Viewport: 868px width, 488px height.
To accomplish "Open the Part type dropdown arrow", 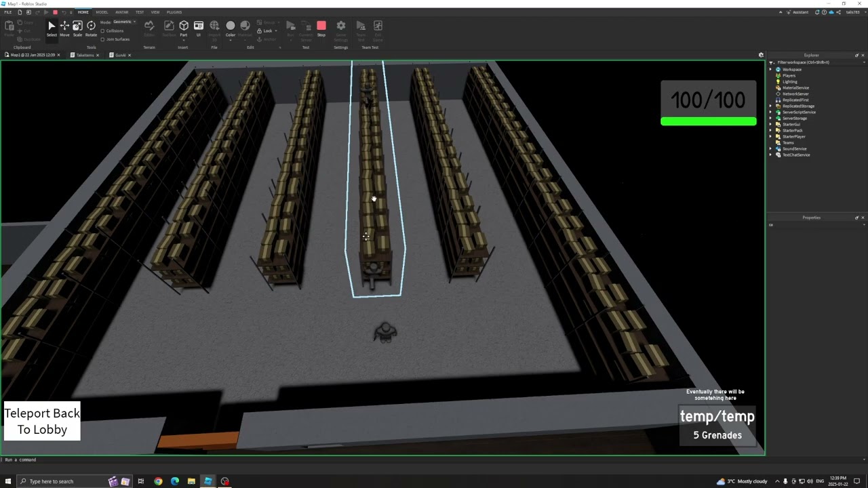I will (x=184, y=39).
